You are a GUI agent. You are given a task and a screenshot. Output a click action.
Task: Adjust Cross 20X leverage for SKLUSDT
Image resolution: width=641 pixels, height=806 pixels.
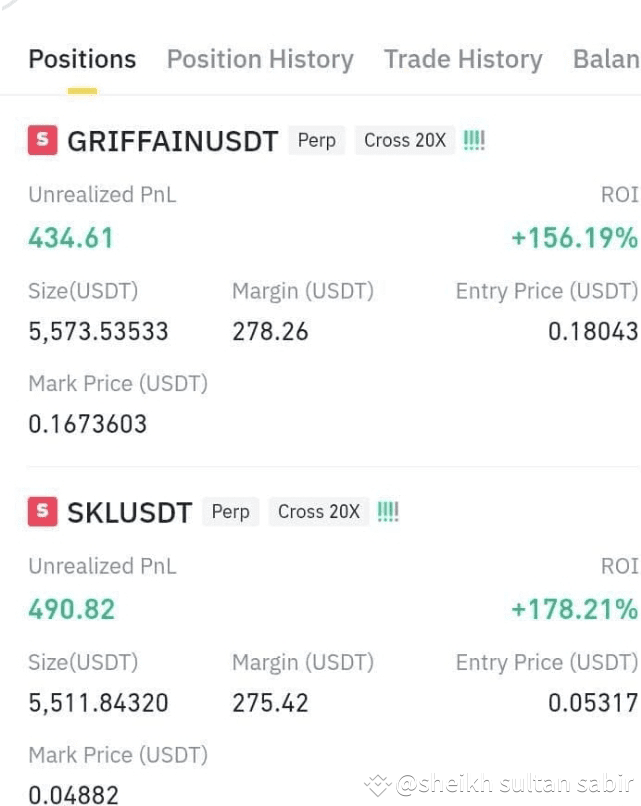point(318,511)
